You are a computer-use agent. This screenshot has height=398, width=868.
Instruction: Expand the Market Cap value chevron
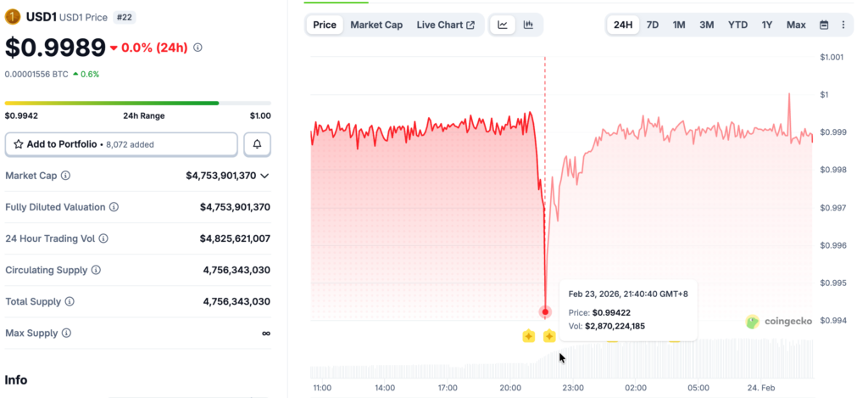click(264, 176)
